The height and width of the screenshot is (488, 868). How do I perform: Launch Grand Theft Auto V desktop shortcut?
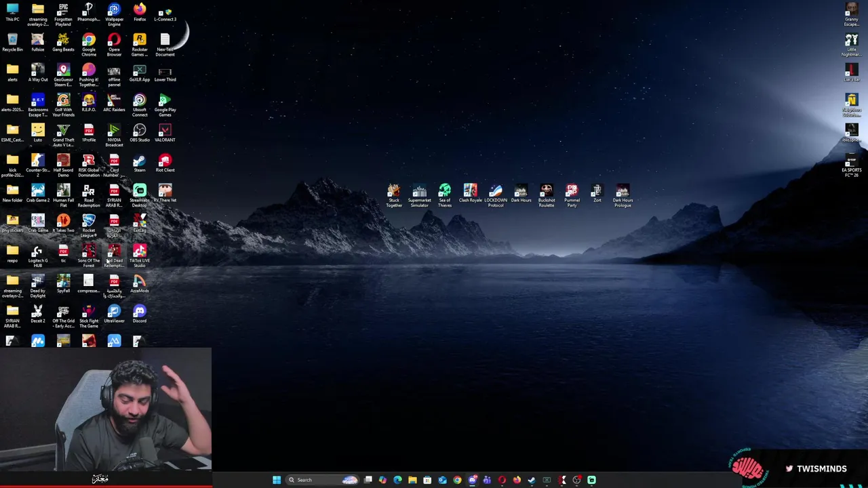63,136
